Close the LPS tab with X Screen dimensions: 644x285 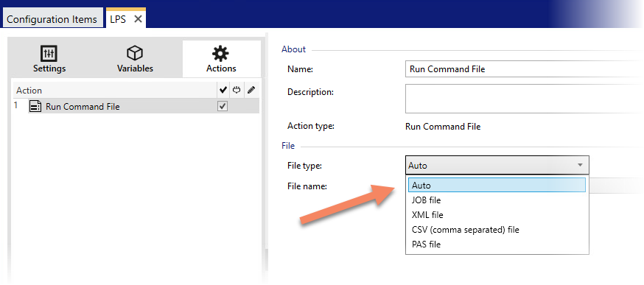click(x=138, y=19)
